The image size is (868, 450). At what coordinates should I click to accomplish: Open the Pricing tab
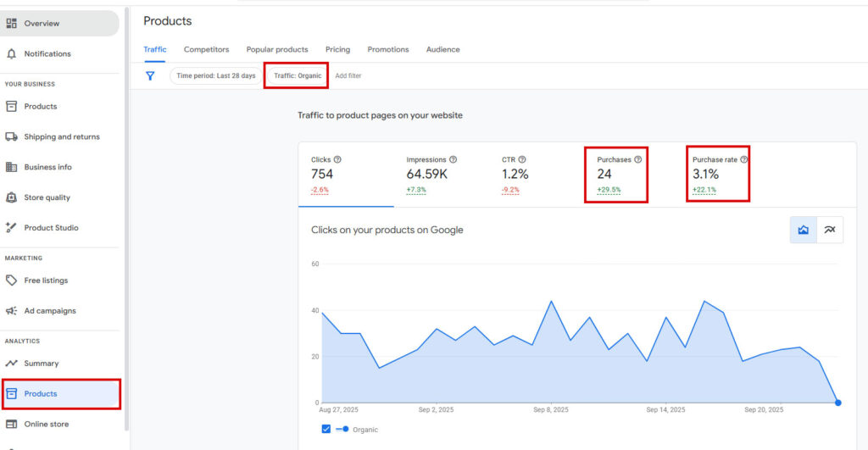(337, 49)
